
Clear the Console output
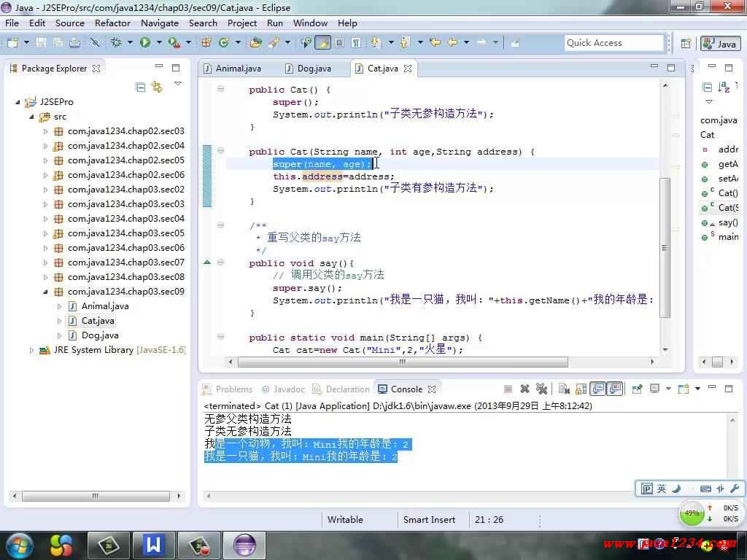564,389
